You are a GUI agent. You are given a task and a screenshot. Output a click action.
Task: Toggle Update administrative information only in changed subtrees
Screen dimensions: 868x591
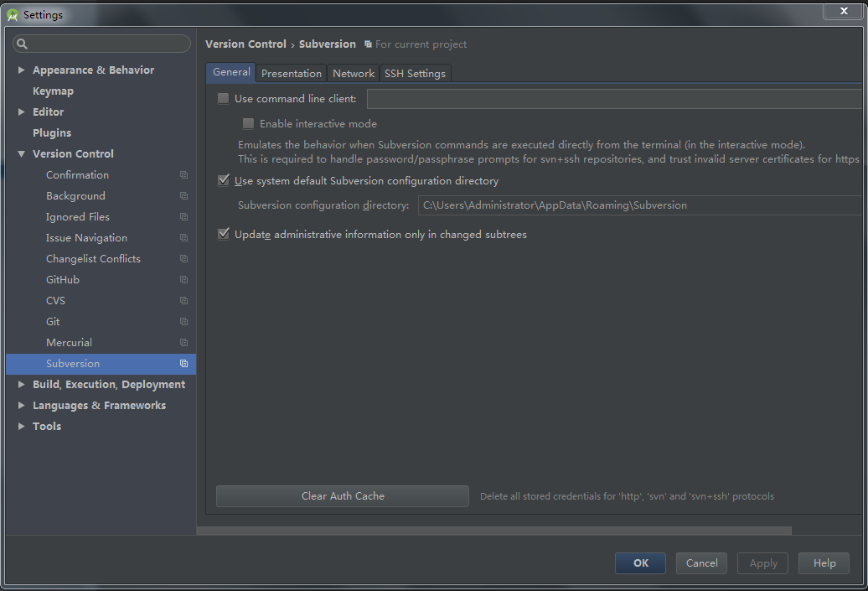point(223,234)
